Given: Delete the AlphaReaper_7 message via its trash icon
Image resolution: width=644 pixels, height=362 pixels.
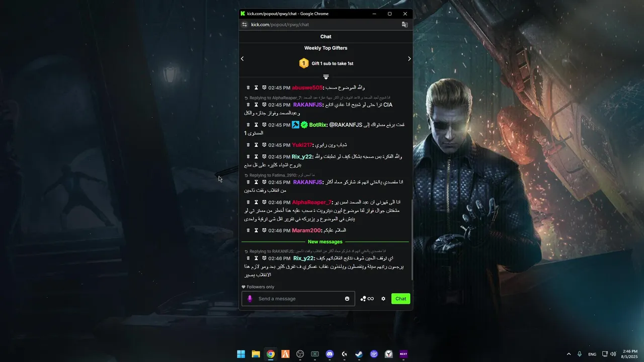Looking at the screenshot, I should (x=248, y=202).
